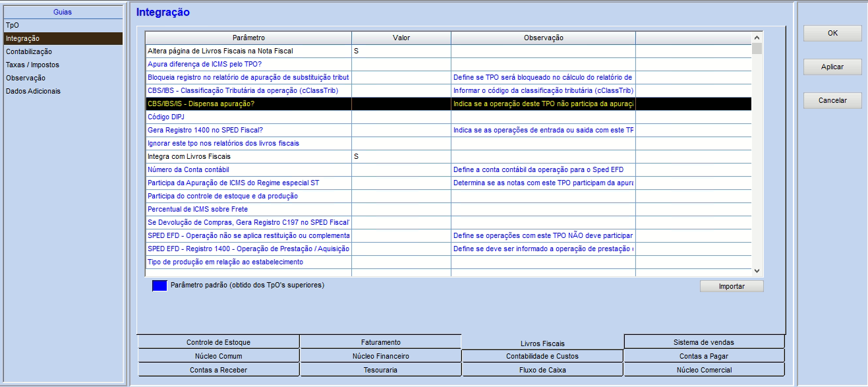Click the blue default-parameter color swatch

(x=159, y=285)
